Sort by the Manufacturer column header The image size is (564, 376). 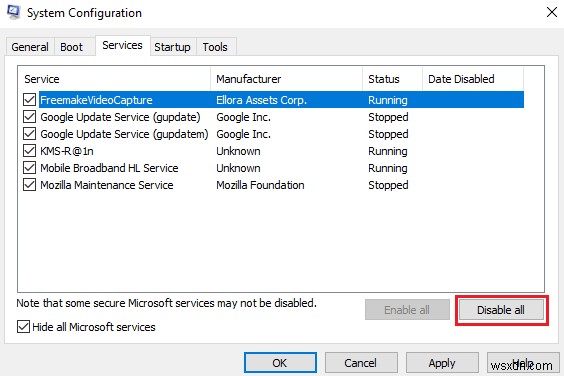(x=287, y=79)
